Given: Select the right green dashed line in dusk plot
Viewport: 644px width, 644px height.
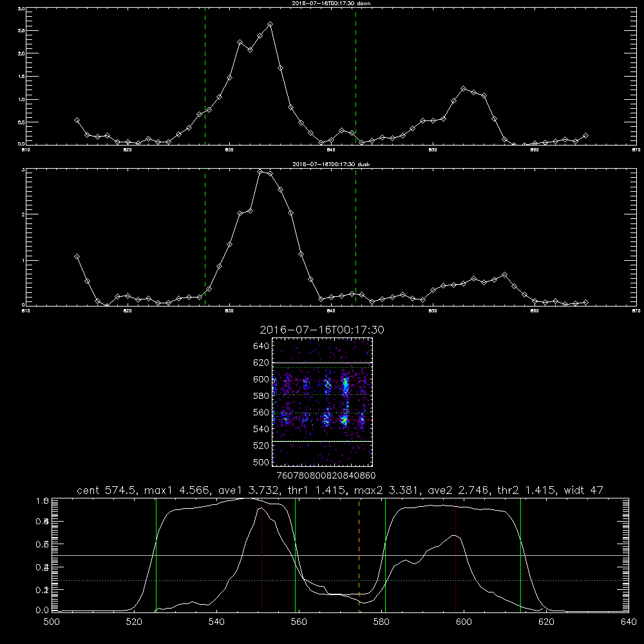Looking at the screenshot, I should (x=355, y=236).
